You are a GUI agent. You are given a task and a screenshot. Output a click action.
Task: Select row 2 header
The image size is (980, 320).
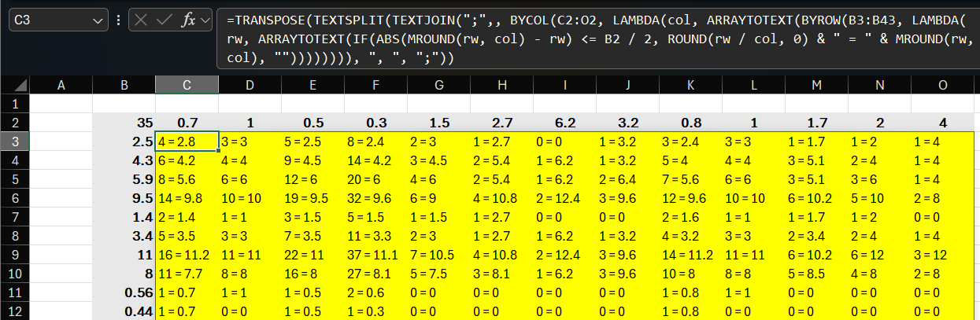[15, 123]
